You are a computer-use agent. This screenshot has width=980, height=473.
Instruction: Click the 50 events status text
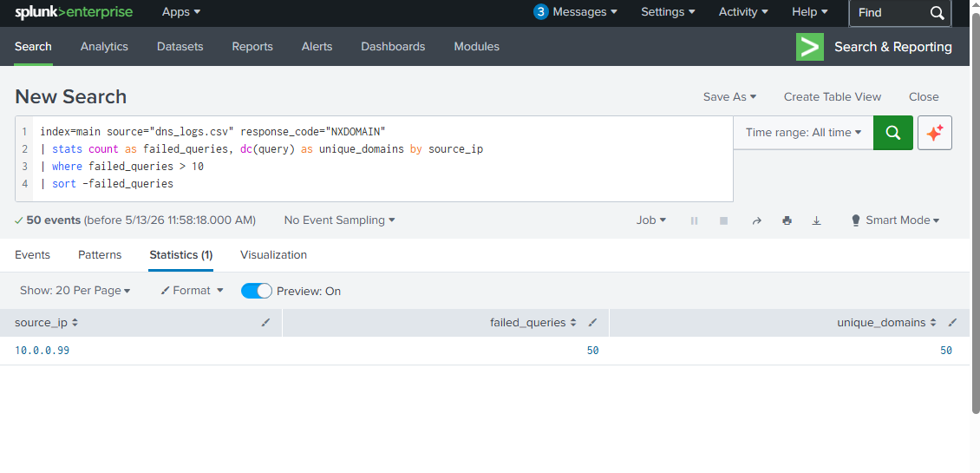(x=54, y=220)
